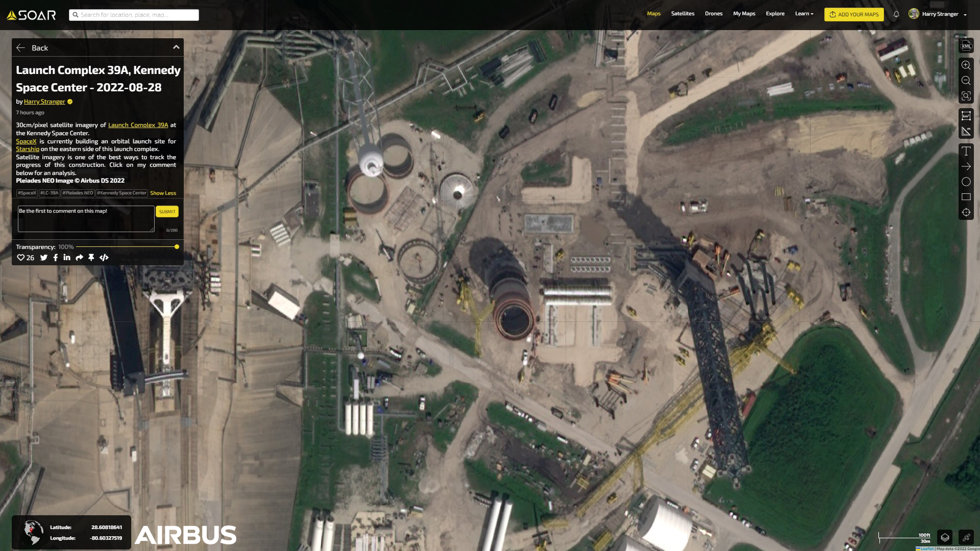Choose the text annotation tool
This screenshot has width=980, height=551.
[966, 151]
